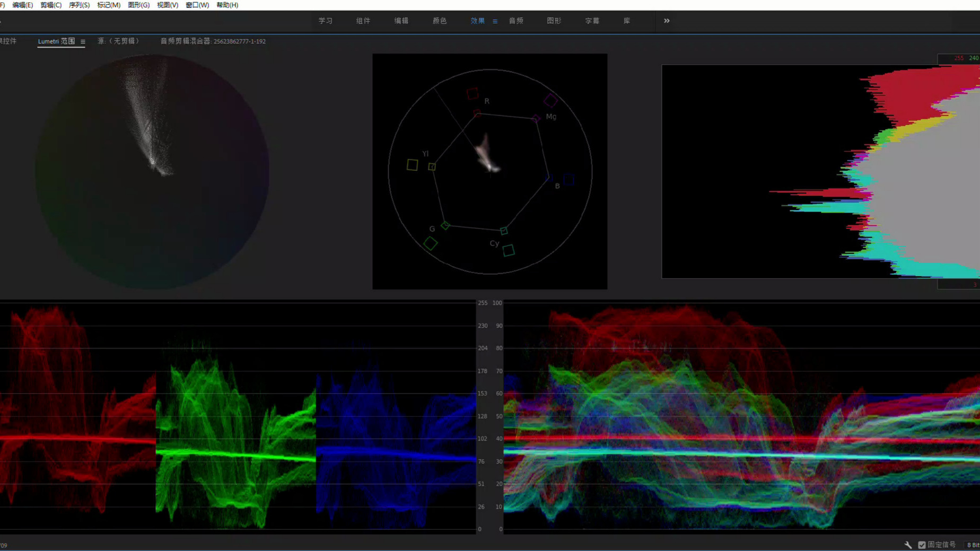Switch to the 颜色 workspace

(439, 21)
